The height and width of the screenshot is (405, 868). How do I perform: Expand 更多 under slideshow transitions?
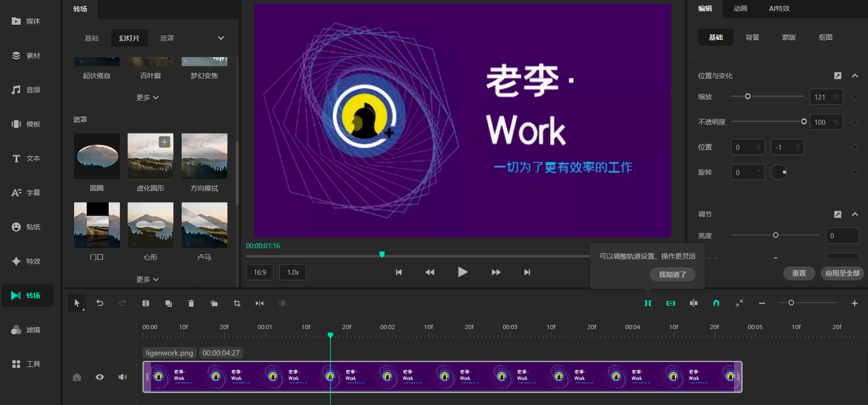coord(149,97)
